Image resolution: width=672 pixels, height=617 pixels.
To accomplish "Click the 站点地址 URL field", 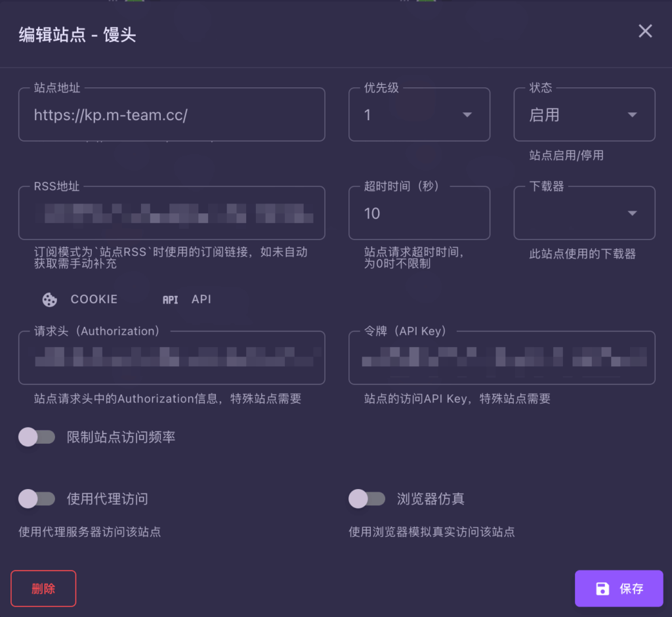I will pos(171,116).
